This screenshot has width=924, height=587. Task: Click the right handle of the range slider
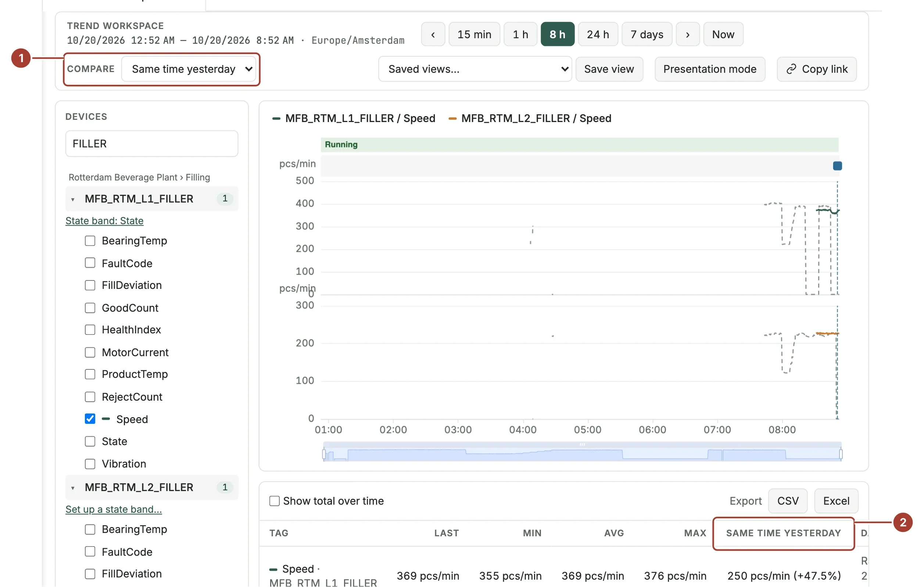click(x=841, y=455)
